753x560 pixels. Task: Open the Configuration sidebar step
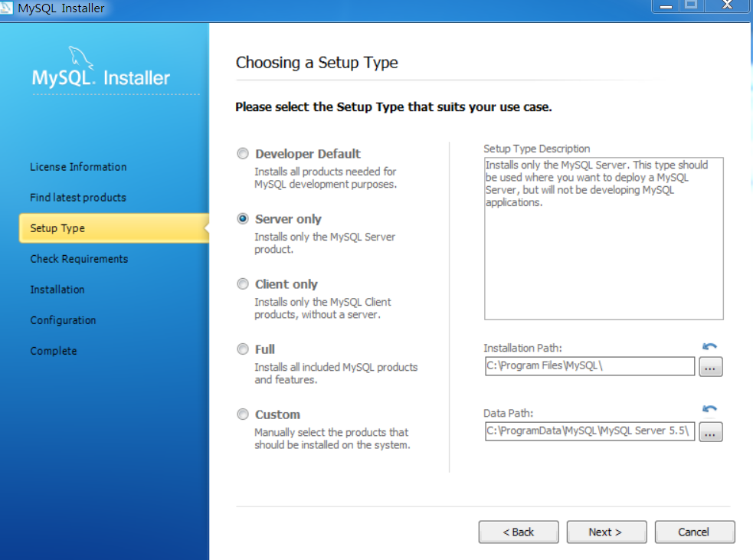[63, 320]
